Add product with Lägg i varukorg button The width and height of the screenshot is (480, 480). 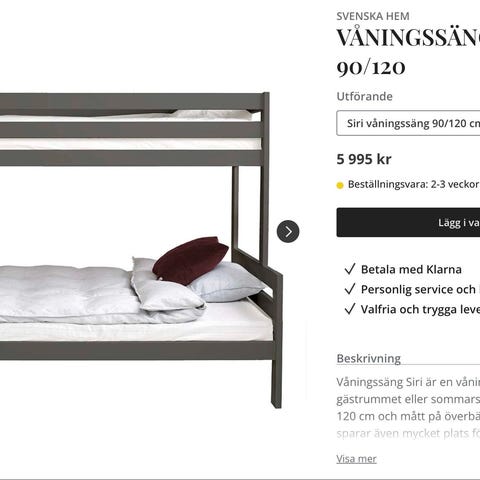click(x=408, y=222)
